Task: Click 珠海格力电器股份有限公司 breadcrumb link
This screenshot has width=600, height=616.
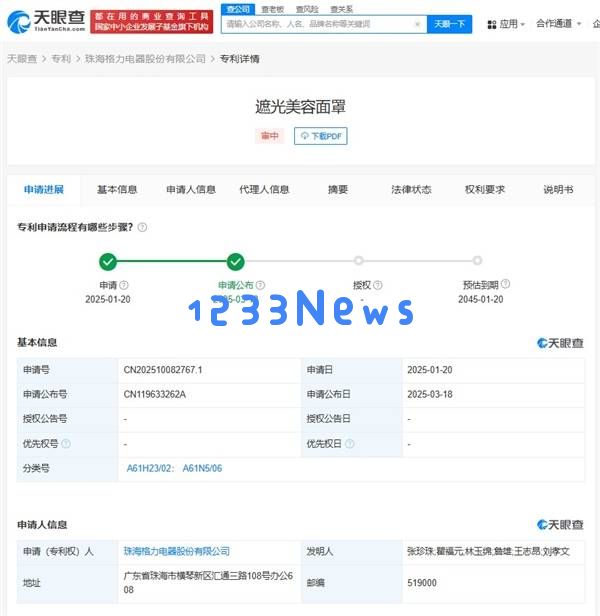Action: pyautogui.click(x=145, y=59)
